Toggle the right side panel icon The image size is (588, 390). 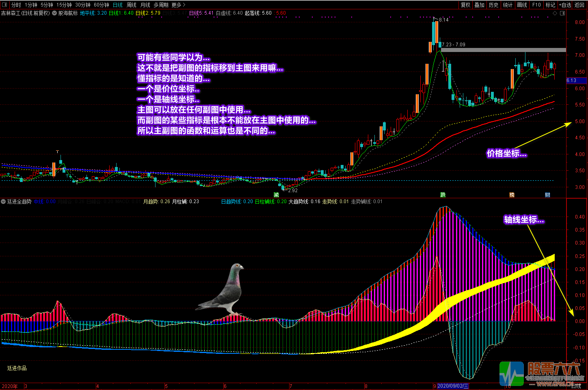pyautogui.click(x=562, y=13)
